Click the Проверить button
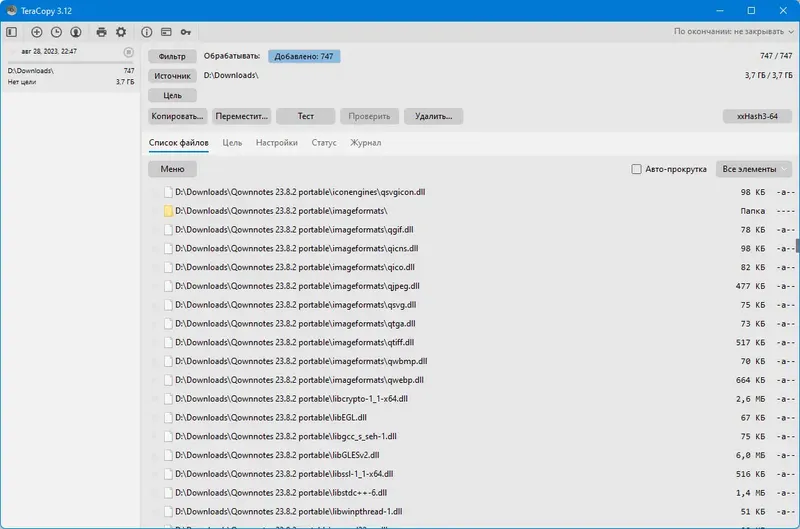The width and height of the screenshot is (800, 529). (369, 116)
